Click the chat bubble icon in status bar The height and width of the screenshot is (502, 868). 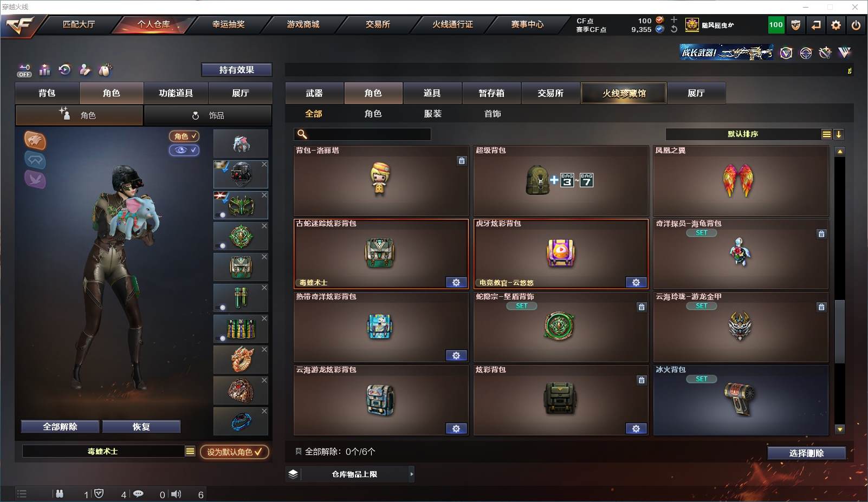(138, 494)
